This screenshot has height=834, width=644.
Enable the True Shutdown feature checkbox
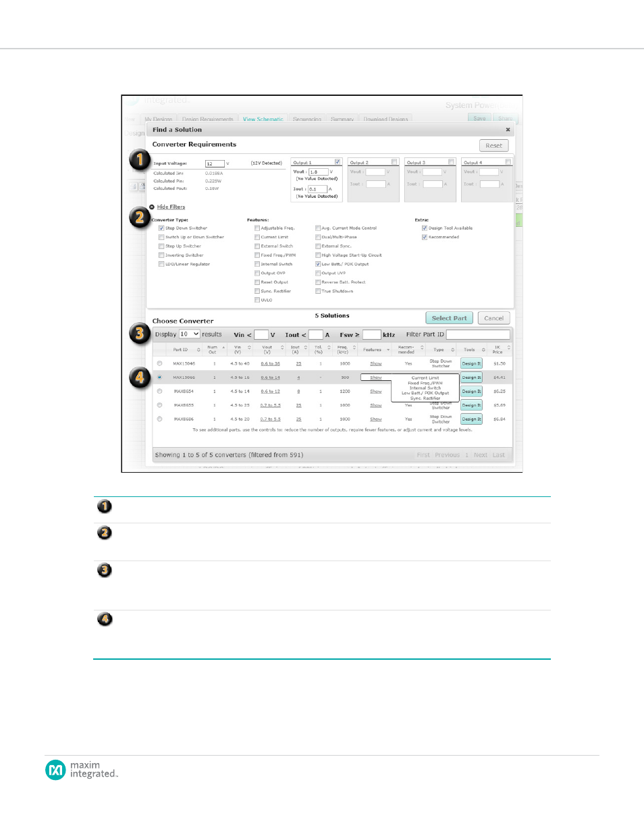pyautogui.click(x=318, y=291)
